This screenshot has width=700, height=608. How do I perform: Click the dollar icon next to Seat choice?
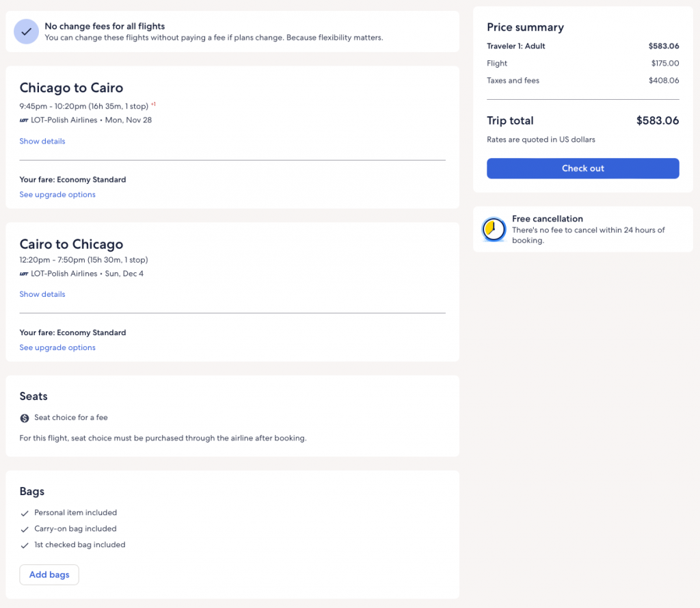pos(25,418)
